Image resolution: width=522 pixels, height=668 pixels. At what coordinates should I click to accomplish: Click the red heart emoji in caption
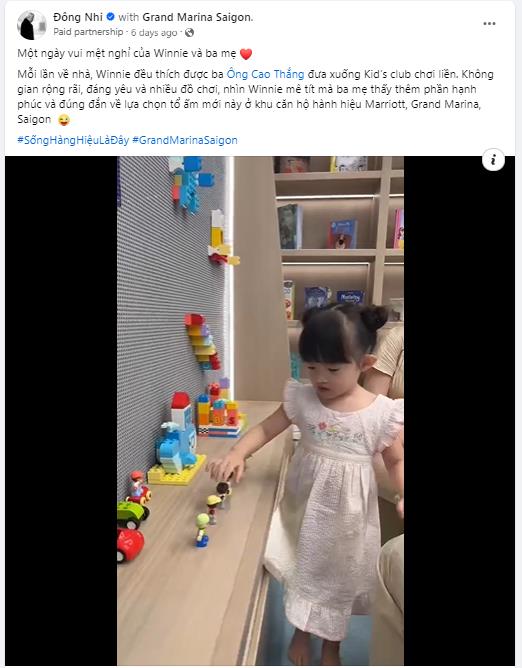click(x=246, y=54)
